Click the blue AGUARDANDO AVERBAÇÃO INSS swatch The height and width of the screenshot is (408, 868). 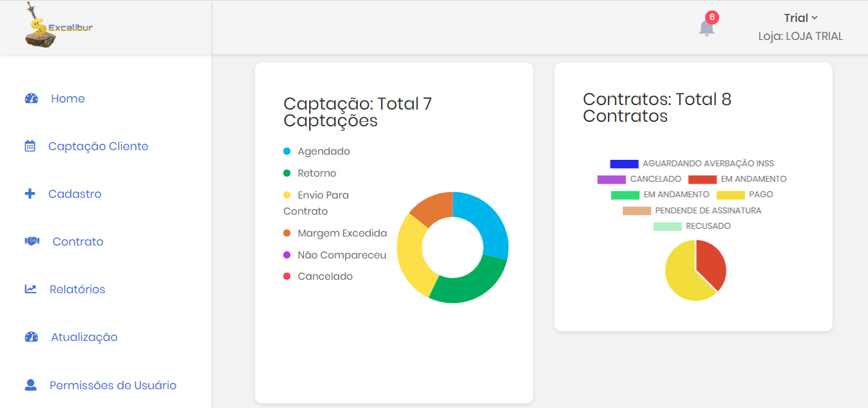tap(624, 164)
